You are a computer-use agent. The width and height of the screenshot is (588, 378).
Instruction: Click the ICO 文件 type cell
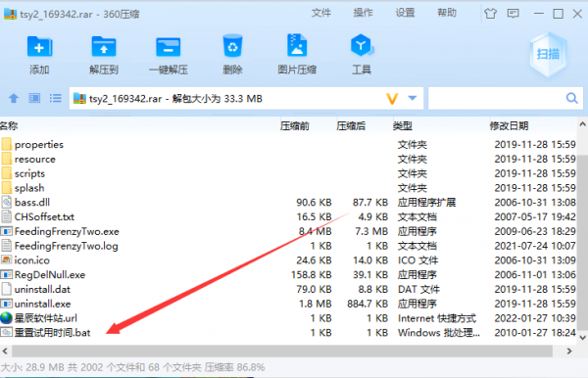[417, 260]
